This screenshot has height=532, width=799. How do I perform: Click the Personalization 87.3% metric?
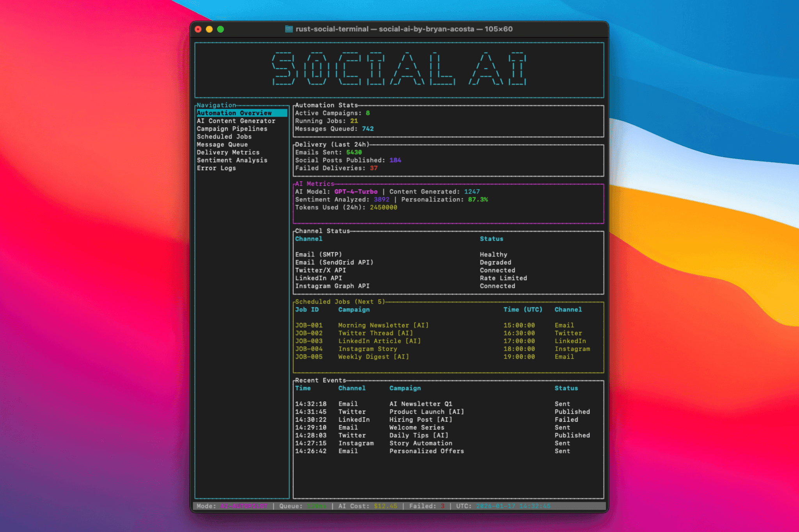478,199
